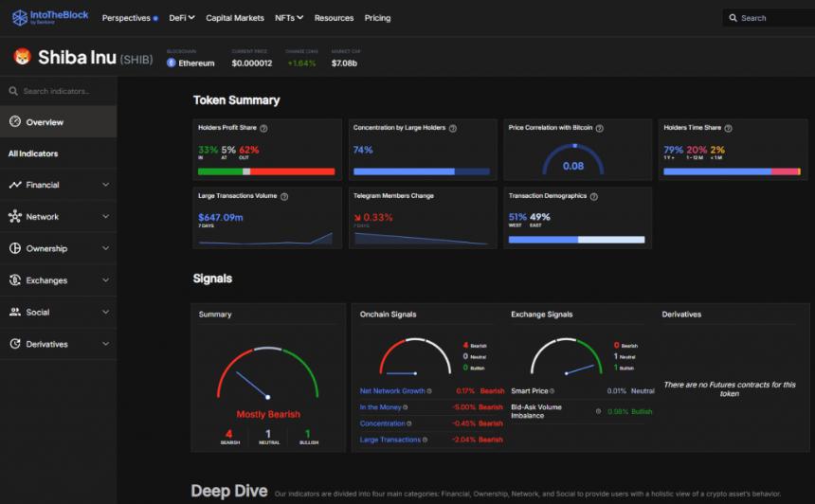Click the top-bar search magnifier icon
815x504 pixels.
[x=733, y=18]
